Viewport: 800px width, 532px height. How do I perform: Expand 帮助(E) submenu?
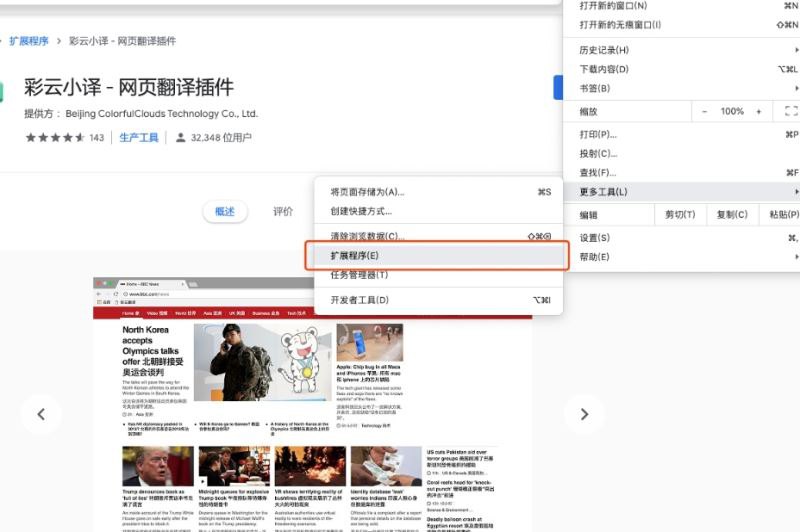682,257
